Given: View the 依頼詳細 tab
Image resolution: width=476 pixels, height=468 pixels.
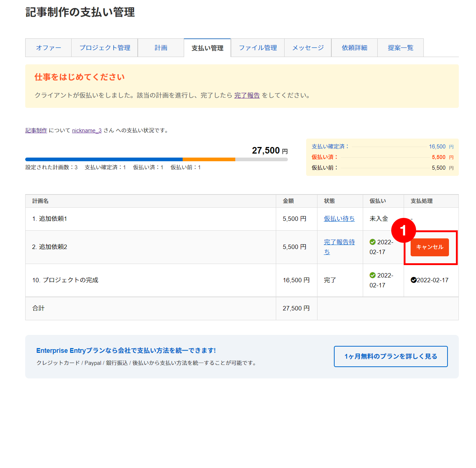Looking at the screenshot, I should click(x=354, y=48).
